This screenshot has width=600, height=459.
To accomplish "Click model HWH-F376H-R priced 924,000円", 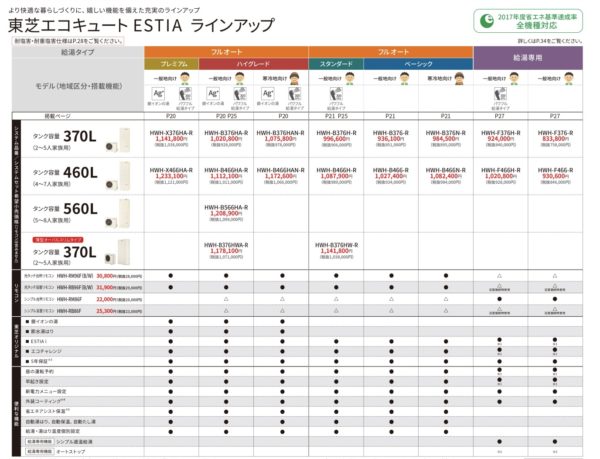I will click(x=501, y=138).
